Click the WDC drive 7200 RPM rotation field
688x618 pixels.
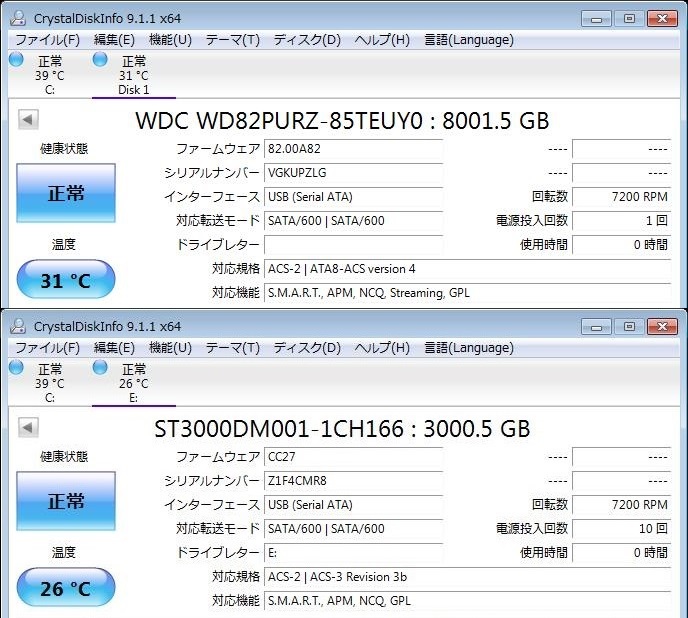point(622,197)
